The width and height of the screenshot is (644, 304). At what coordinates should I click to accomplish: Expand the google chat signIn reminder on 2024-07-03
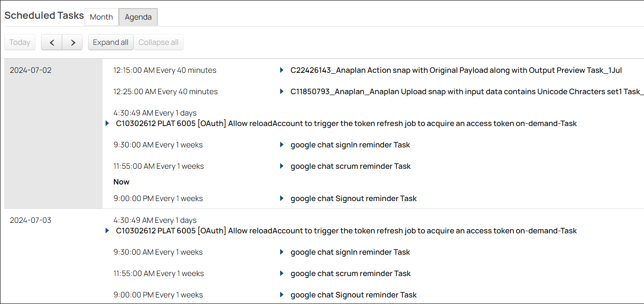tap(281, 252)
